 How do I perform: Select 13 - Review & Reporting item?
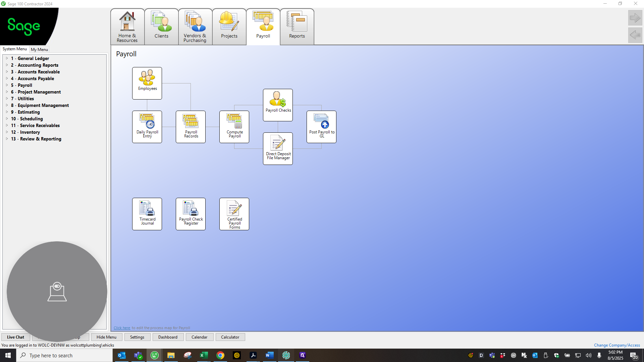coord(36,139)
